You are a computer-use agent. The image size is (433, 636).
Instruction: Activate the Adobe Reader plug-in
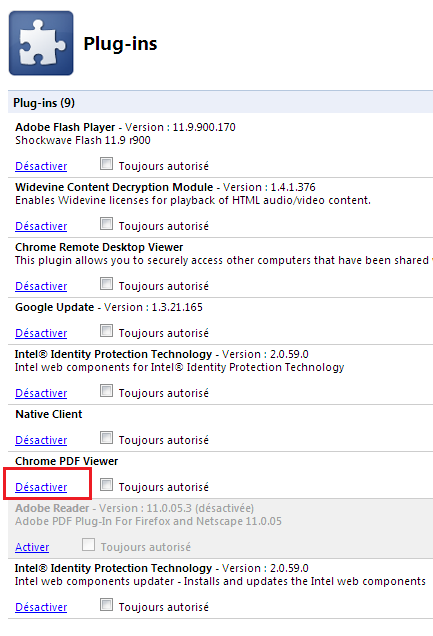tap(32, 547)
